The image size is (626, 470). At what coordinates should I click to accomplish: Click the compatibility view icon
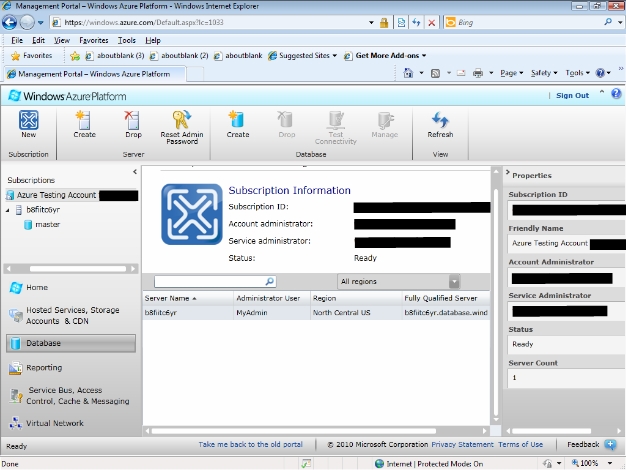401,22
